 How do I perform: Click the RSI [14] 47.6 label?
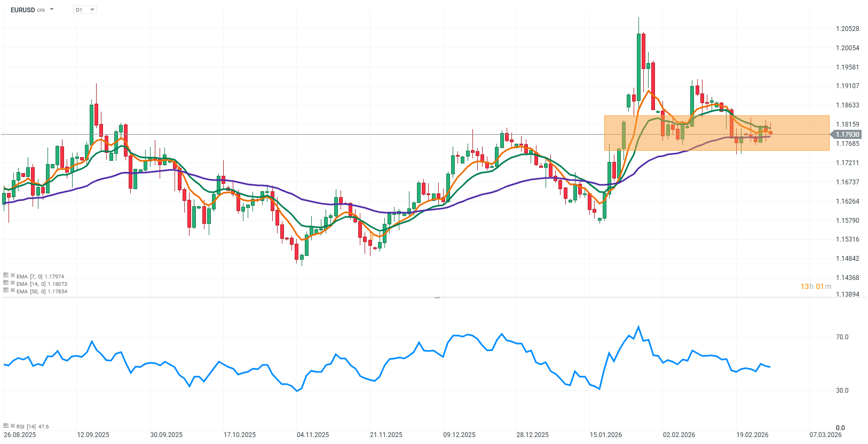pyautogui.click(x=33, y=426)
